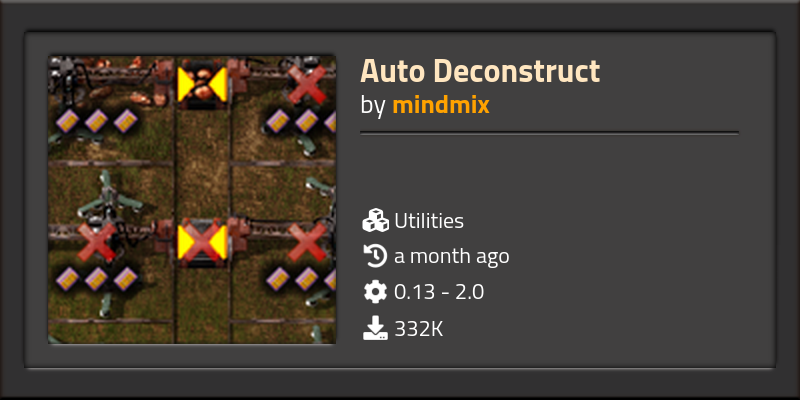Screen dimensions: 800x400
Task: Click the yellow-arrow splitter without a red X
Action: click(202, 84)
